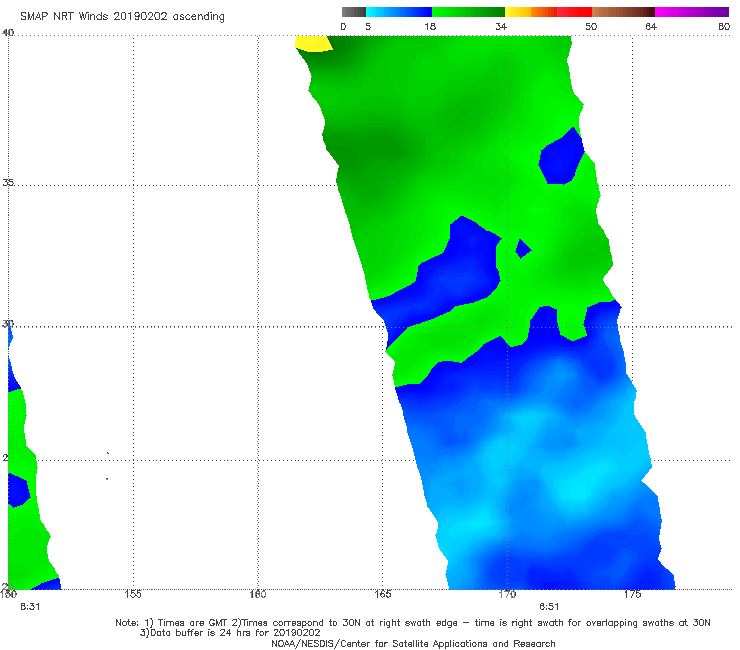Image resolution: width=740 pixels, height=650 pixels.
Task: Click the '165' longitude axis label
Action: 382,594
